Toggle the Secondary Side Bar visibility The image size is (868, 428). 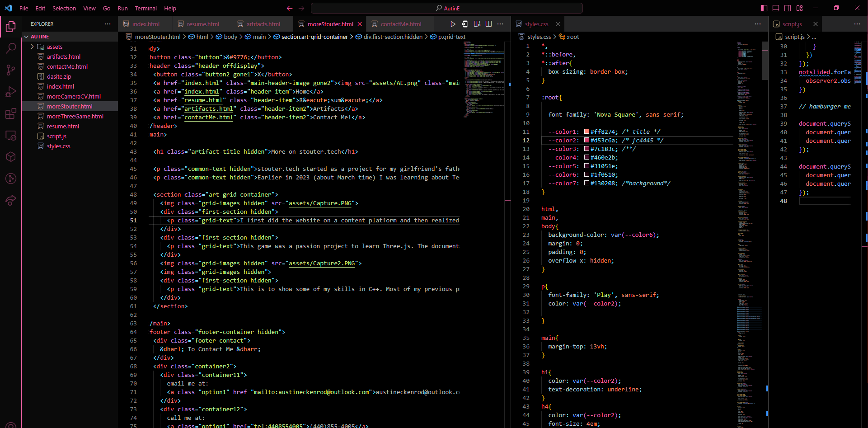[x=788, y=8]
